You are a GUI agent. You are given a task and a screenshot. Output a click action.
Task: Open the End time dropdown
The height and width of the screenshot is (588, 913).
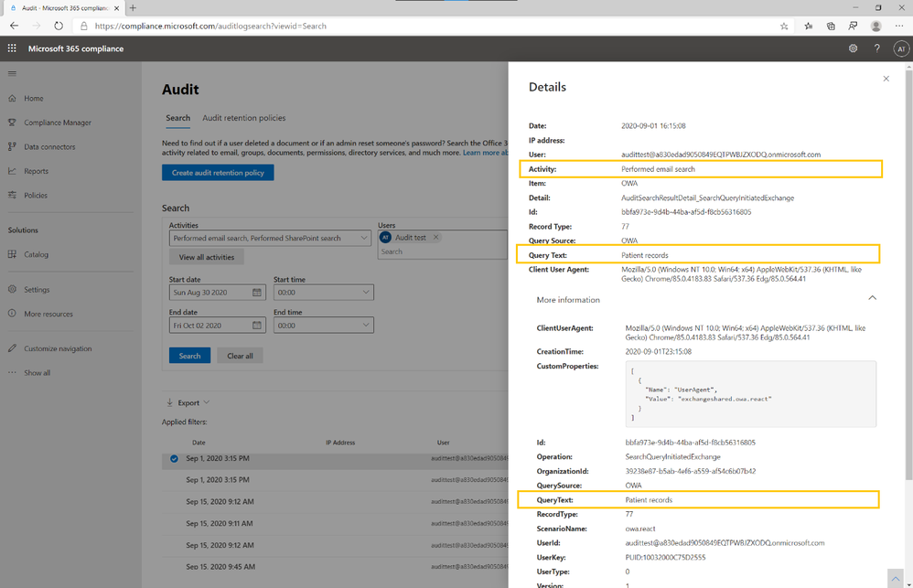point(324,326)
